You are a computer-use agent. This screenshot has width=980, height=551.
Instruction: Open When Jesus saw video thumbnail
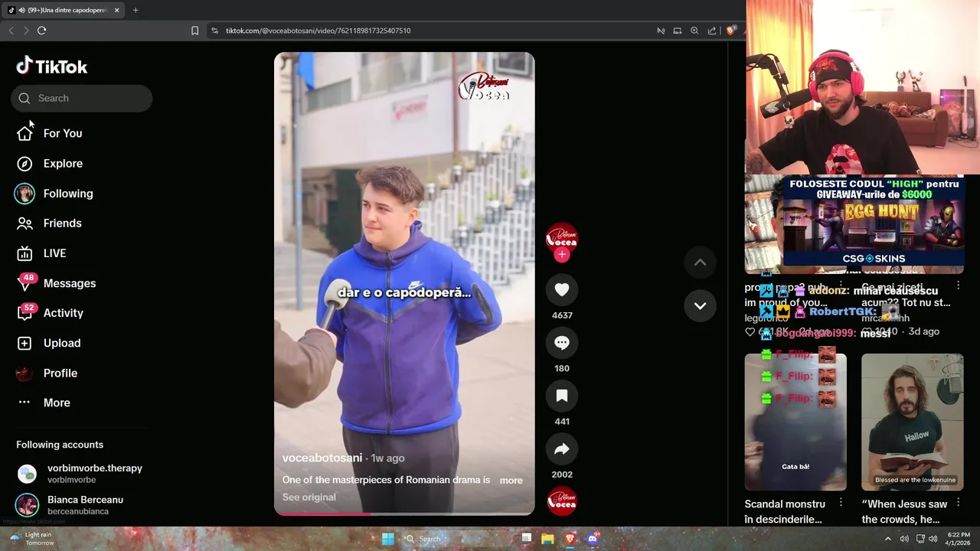[913, 422]
